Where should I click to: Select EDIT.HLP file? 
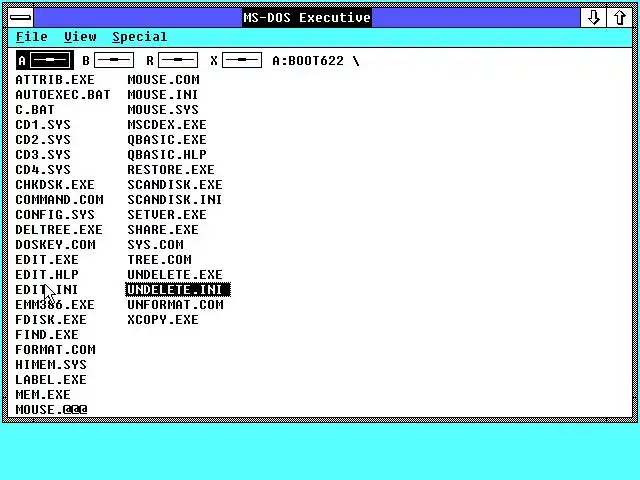point(47,275)
